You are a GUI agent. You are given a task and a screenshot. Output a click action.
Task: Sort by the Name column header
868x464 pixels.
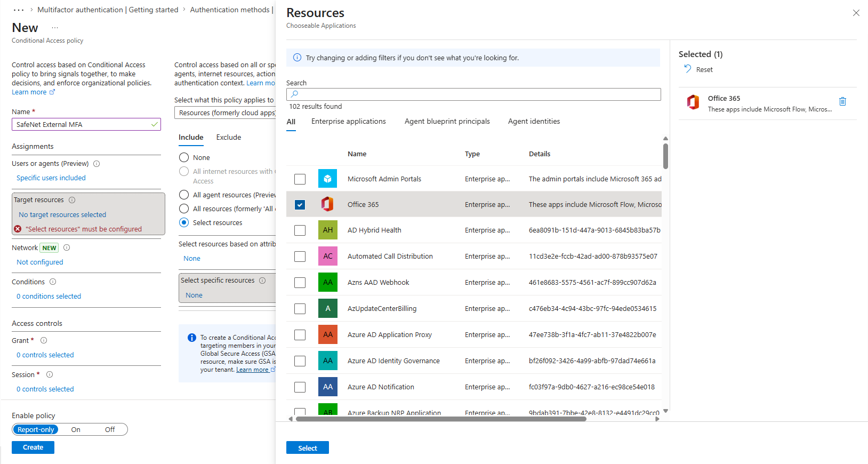(357, 154)
